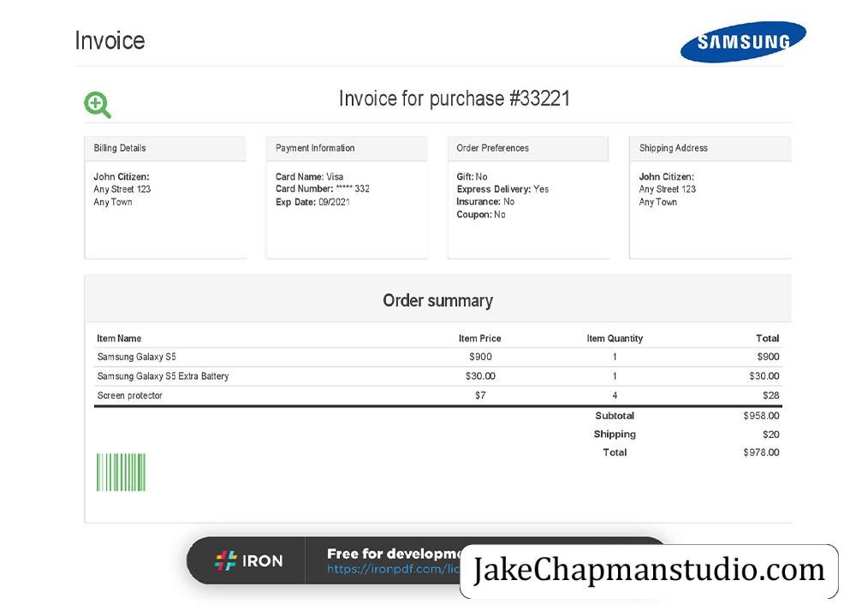Select the Payment Information panel header
Image resolution: width=856 pixels, height=616 pixels.
coord(347,148)
